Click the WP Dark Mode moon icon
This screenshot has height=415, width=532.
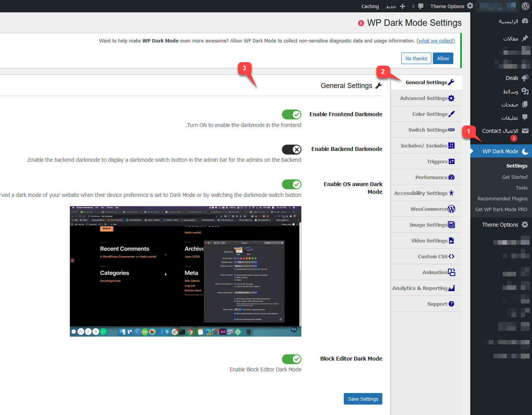525,151
